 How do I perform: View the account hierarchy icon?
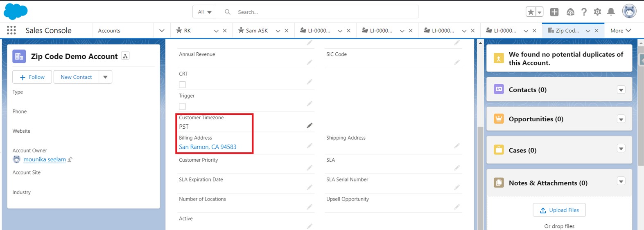[125, 56]
